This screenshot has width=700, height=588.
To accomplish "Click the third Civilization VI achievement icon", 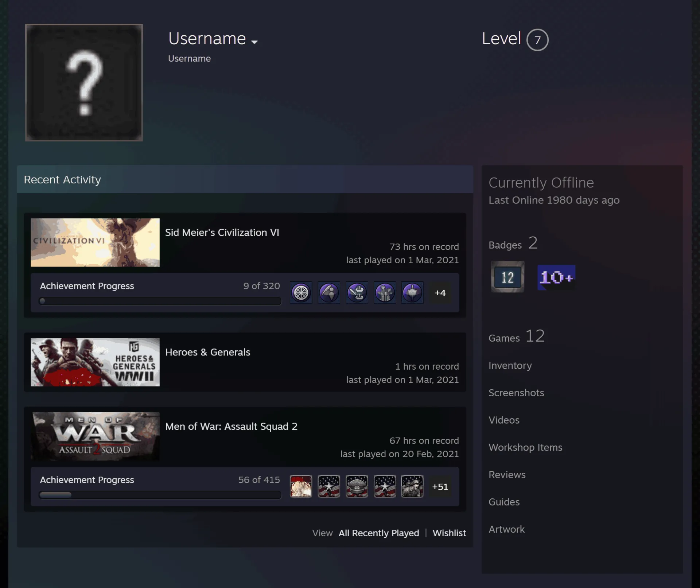I will (357, 292).
